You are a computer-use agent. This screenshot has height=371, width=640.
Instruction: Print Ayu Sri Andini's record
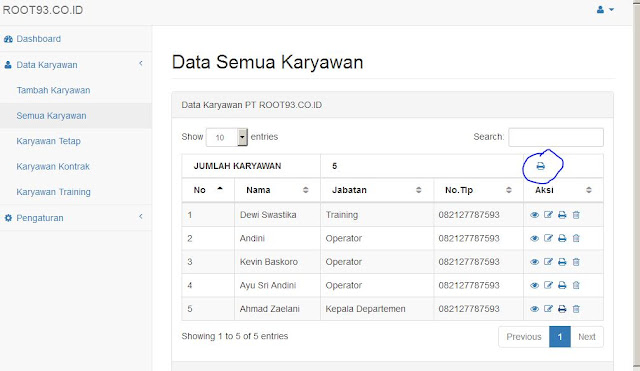tap(562, 286)
